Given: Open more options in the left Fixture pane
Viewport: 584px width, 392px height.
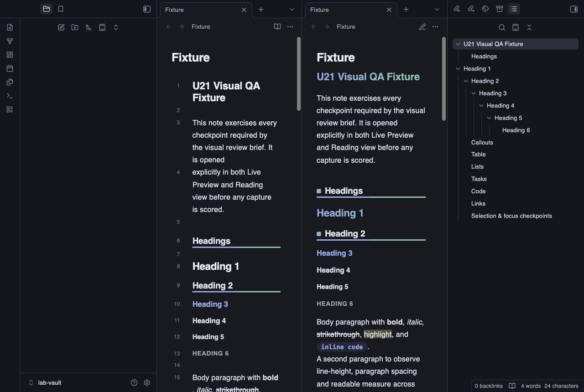Looking at the screenshot, I should [x=290, y=27].
